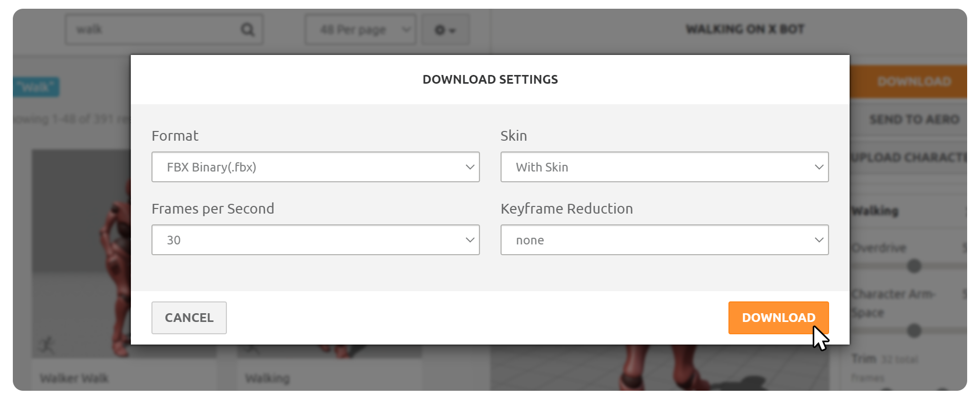Screen dimensions: 980x400
Task: Click the orange Download button in dialog
Action: click(x=778, y=318)
